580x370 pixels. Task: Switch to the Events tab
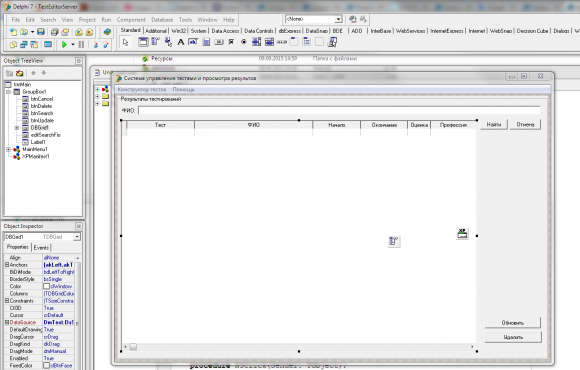[x=41, y=248]
